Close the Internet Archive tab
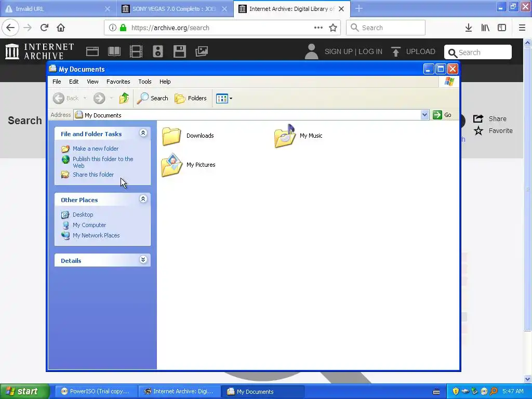 [x=341, y=9]
